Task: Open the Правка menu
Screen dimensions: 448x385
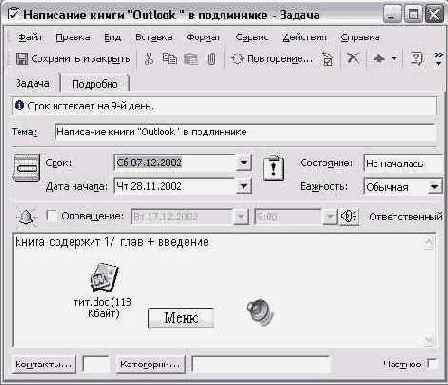Action: 73,37
